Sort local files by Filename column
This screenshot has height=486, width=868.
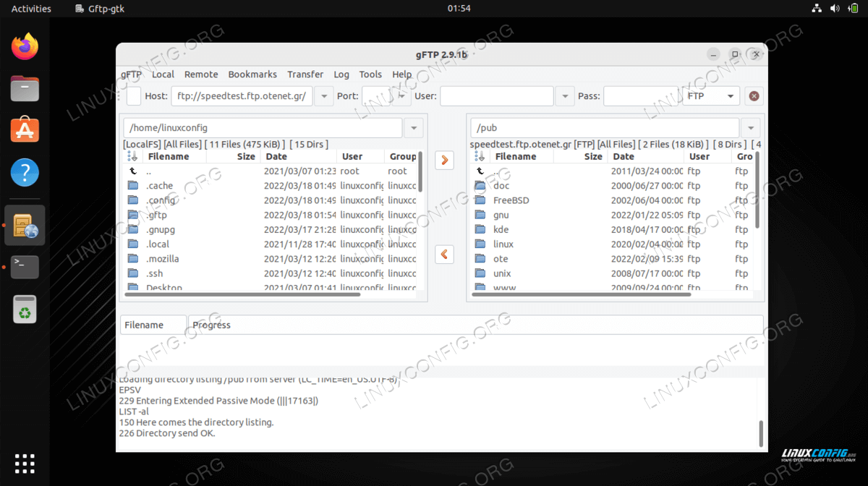coord(174,156)
